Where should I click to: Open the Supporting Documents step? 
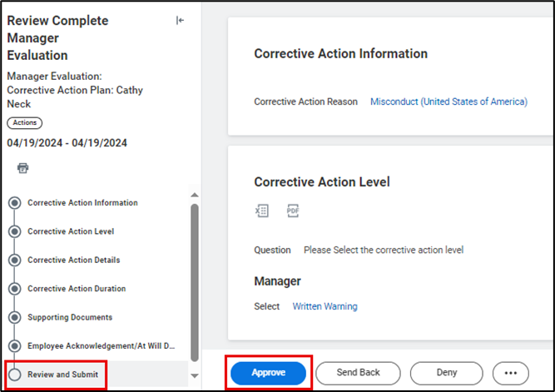[70, 317]
